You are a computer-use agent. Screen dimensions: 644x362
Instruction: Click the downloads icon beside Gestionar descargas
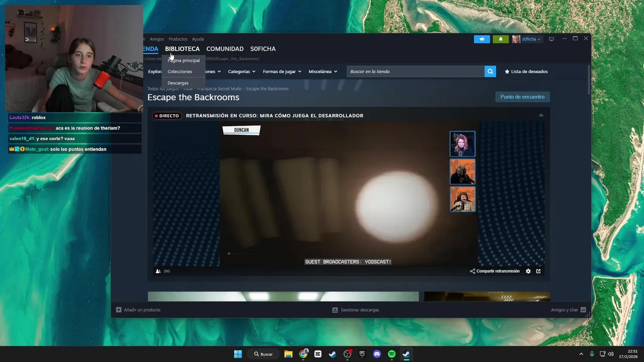(x=335, y=310)
